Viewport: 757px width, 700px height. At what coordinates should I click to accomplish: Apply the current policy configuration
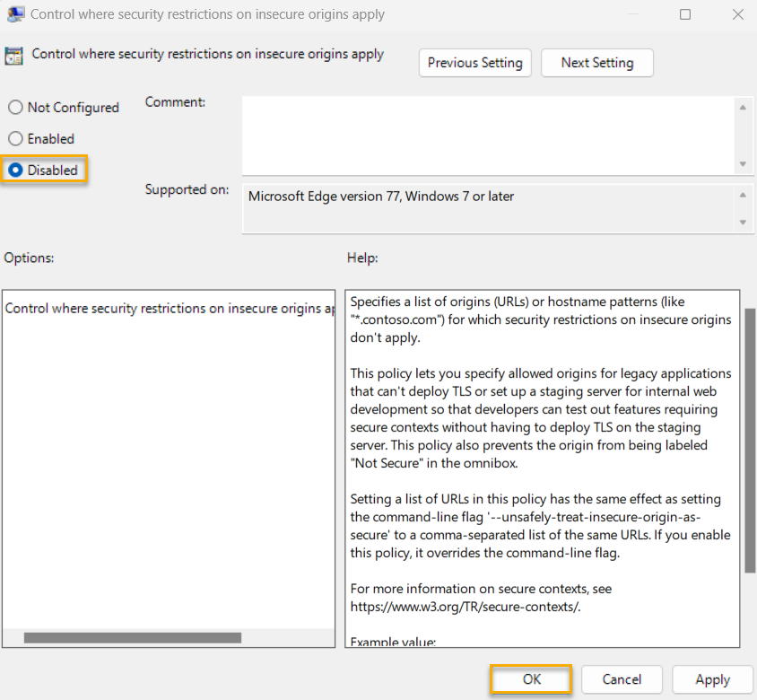(712, 679)
